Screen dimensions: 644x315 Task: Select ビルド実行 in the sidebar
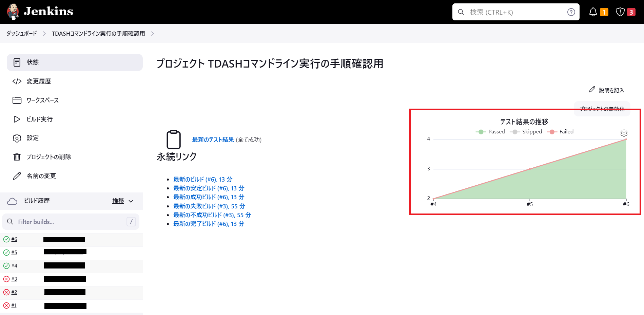click(39, 119)
